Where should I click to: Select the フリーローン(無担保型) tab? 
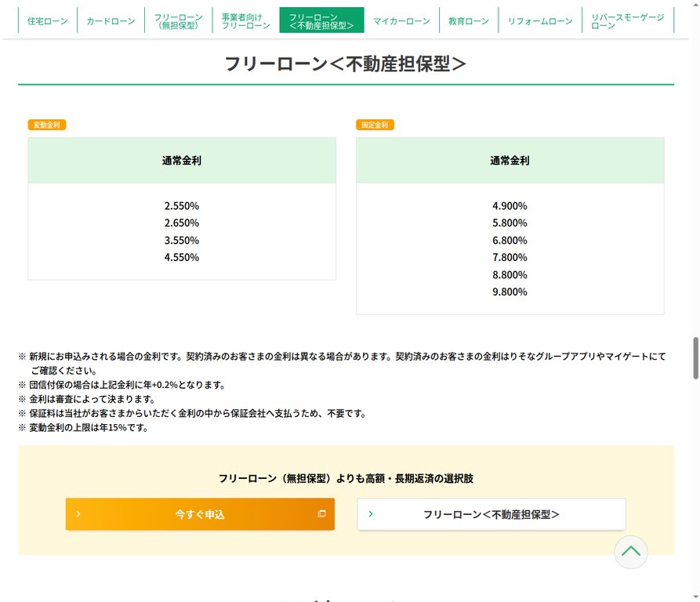click(178, 21)
